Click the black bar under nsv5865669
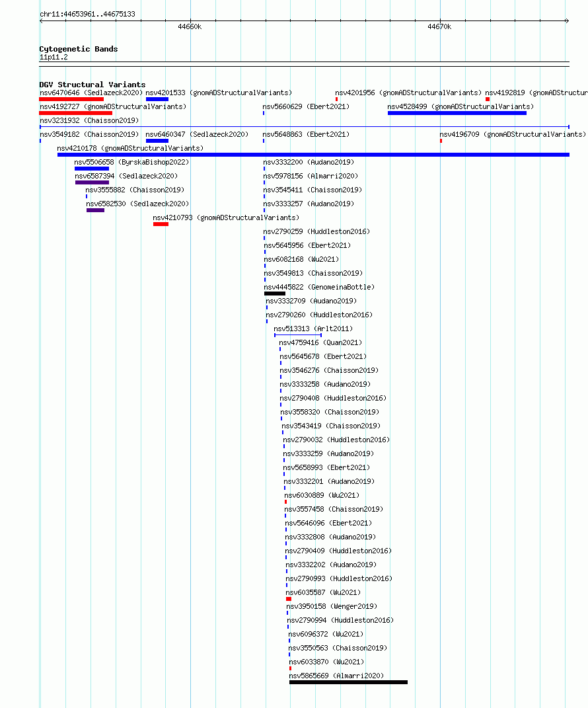The height and width of the screenshot is (708, 588). (x=348, y=682)
